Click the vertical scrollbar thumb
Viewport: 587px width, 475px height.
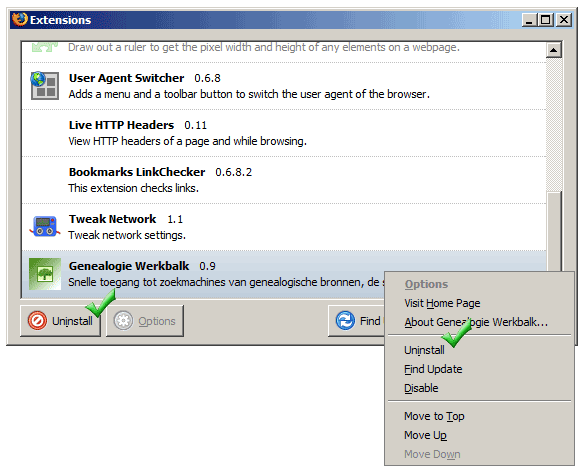point(554,231)
